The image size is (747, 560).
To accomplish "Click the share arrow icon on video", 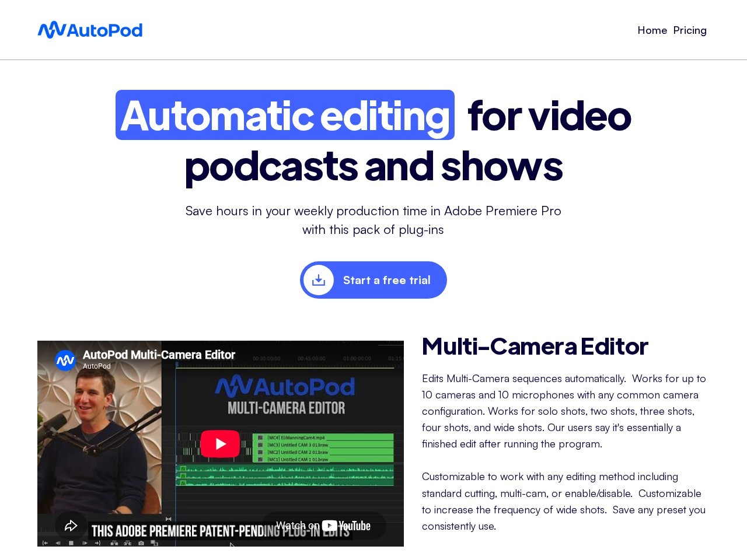I will coord(71,526).
